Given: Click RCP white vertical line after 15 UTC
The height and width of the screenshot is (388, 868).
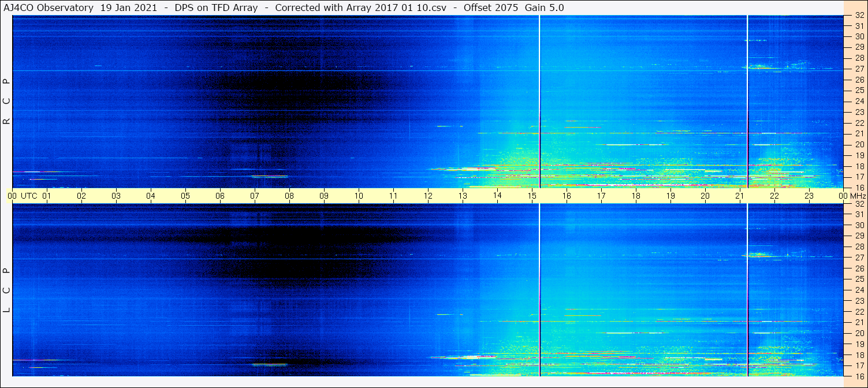Looking at the screenshot, I should pos(539,102).
